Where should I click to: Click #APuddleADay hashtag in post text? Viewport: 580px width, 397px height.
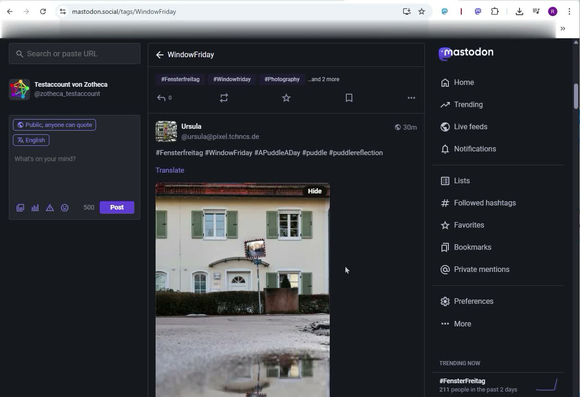(277, 153)
